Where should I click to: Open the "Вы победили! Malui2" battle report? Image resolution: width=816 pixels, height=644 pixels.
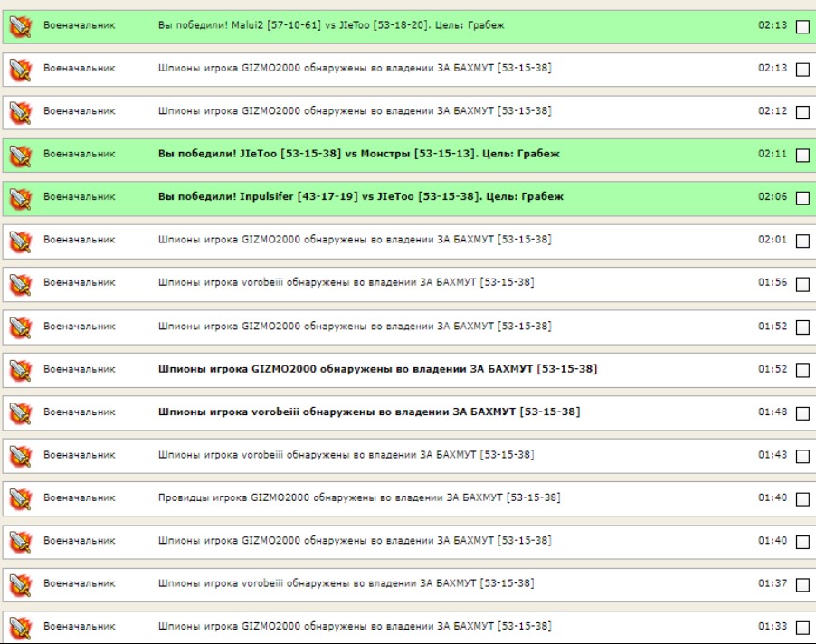point(331,25)
